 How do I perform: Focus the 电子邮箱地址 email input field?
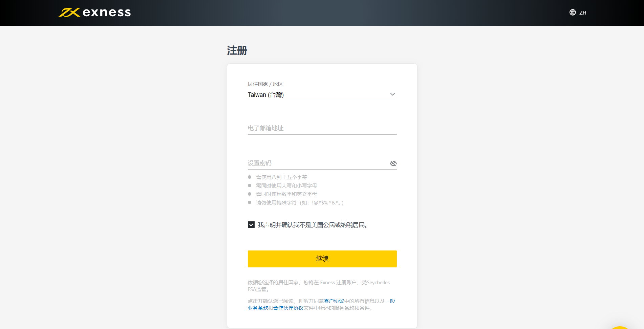click(322, 128)
